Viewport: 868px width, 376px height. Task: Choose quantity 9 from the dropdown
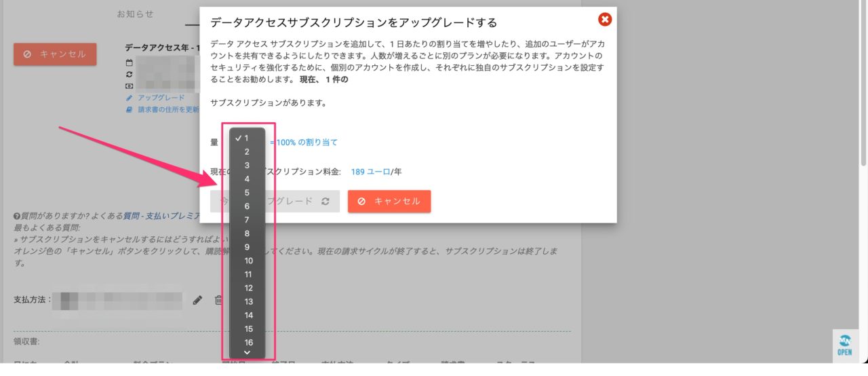click(247, 247)
